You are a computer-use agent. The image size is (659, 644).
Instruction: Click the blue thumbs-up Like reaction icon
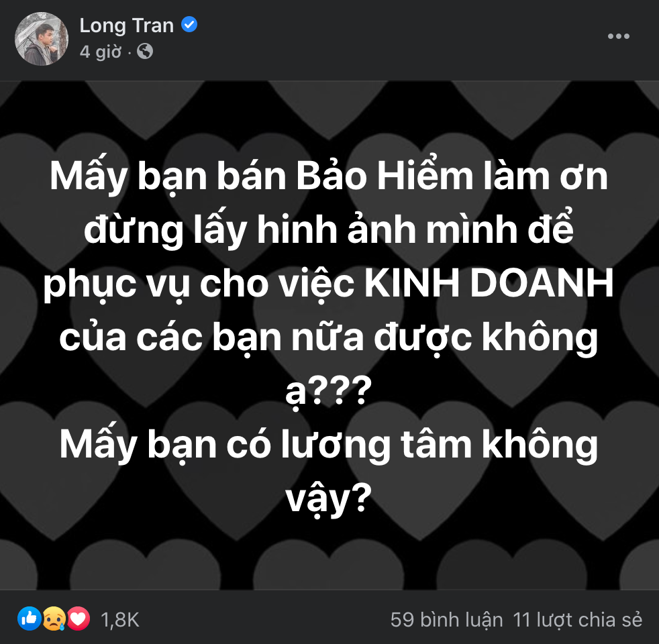(30, 619)
